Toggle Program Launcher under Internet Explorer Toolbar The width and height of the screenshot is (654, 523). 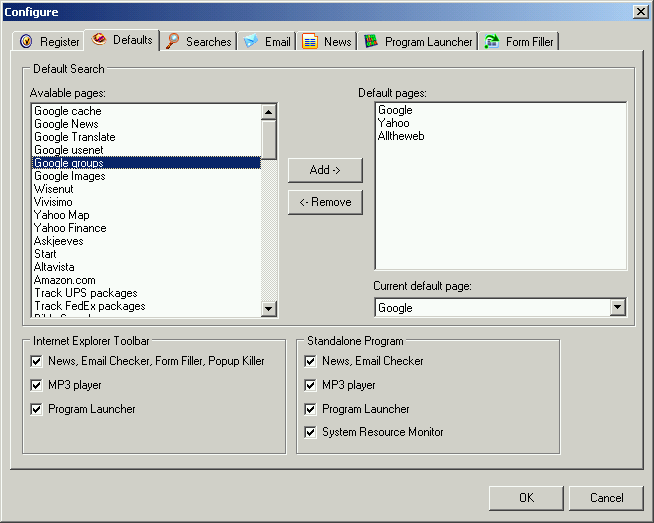[x=36, y=409]
